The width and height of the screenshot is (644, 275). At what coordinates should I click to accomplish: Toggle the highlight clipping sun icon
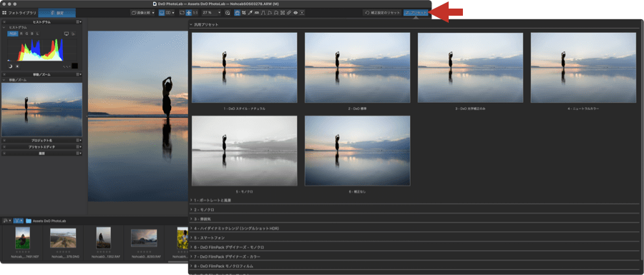(17, 66)
